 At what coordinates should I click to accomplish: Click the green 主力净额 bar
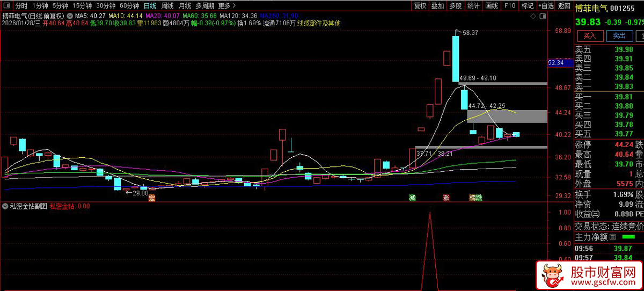point(627,237)
